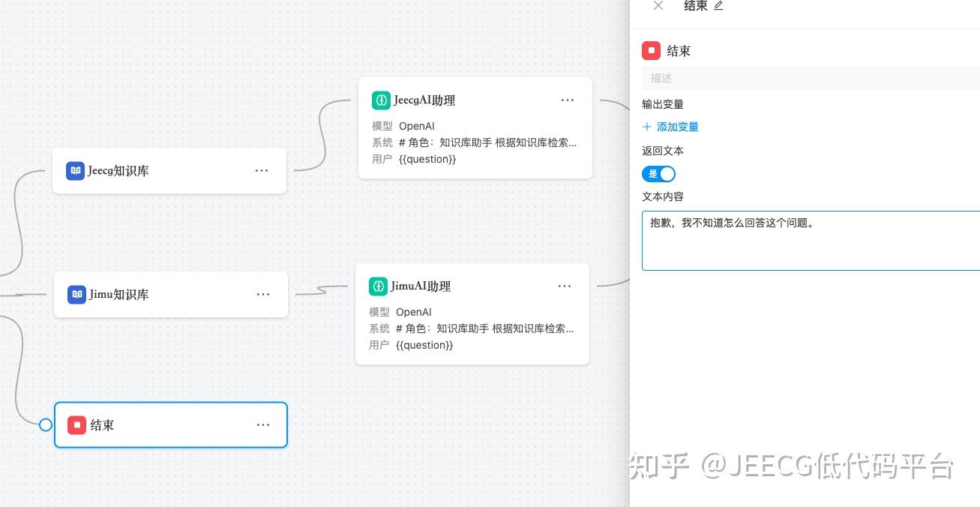Screen dimensions: 980x507
Task: Click the blue Jimu知识库 book icon
Action: (76, 294)
